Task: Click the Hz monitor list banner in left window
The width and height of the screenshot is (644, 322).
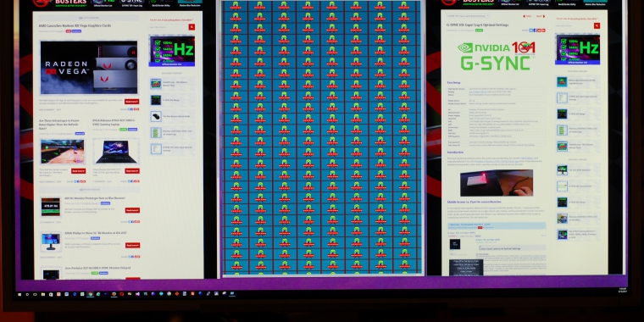Action: 172,51
